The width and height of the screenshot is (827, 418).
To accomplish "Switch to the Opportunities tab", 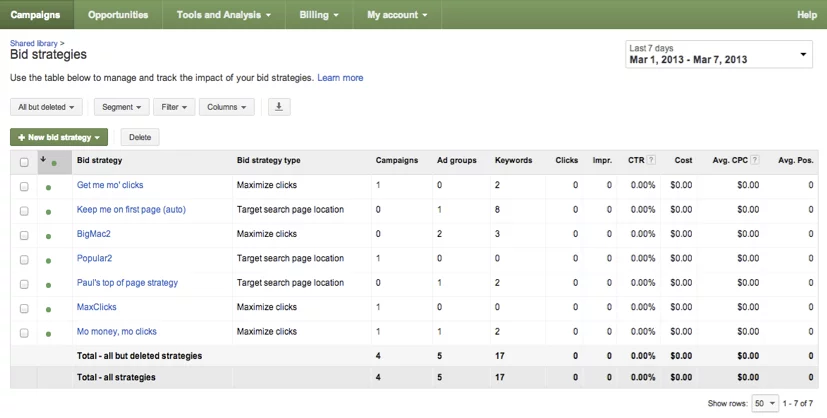I will point(118,15).
